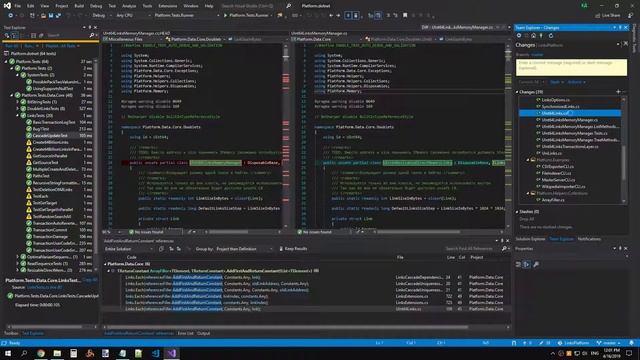Click Stash dropdown button in Changes
The image size is (640, 360).
click(x=556, y=82)
